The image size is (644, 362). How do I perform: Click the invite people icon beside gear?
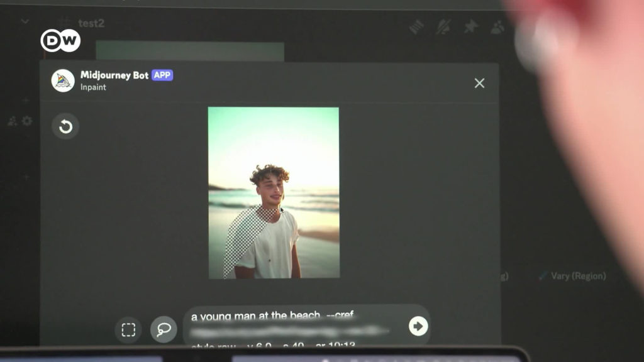pyautogui.click(x=13, y=121)
